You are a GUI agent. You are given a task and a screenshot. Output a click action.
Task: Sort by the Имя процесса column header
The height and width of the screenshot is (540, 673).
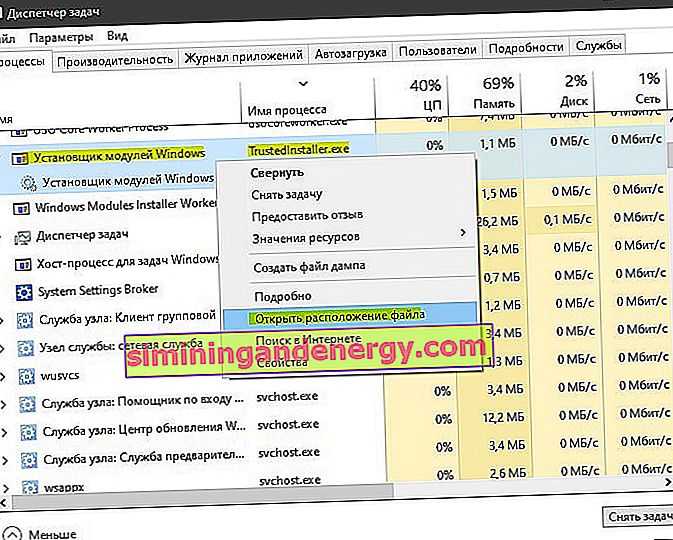[287, 110]
